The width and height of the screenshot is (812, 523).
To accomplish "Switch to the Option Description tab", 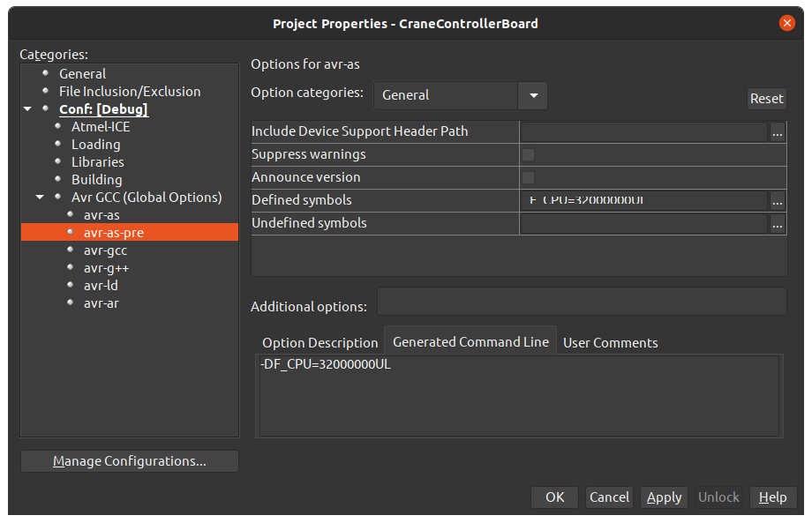I will [320, 343].
